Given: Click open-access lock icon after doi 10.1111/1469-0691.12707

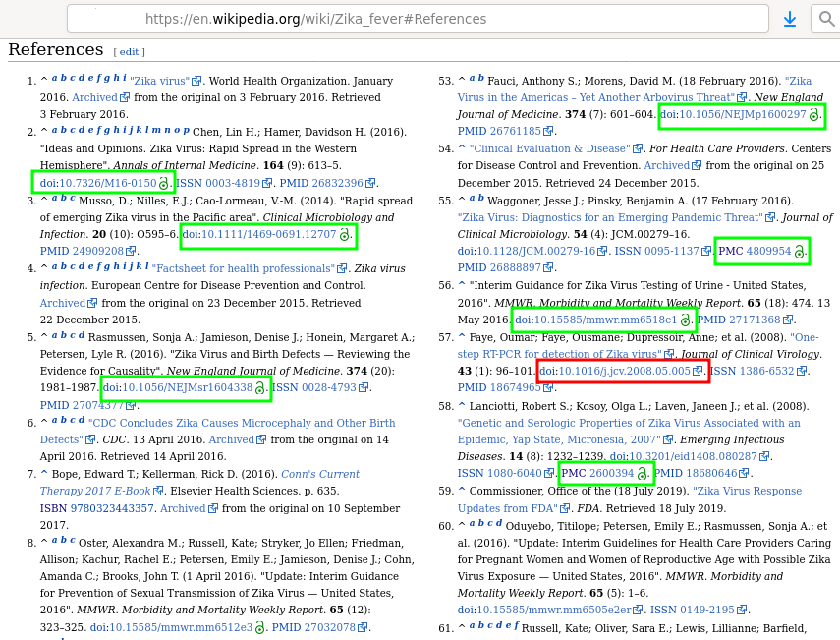Looking at the screenshot, I should (344, 234).
